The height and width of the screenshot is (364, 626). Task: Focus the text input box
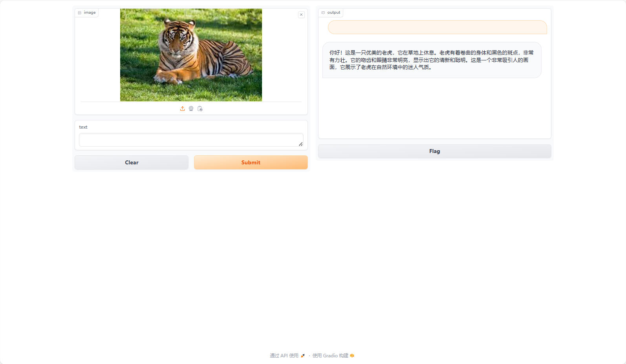191,140
